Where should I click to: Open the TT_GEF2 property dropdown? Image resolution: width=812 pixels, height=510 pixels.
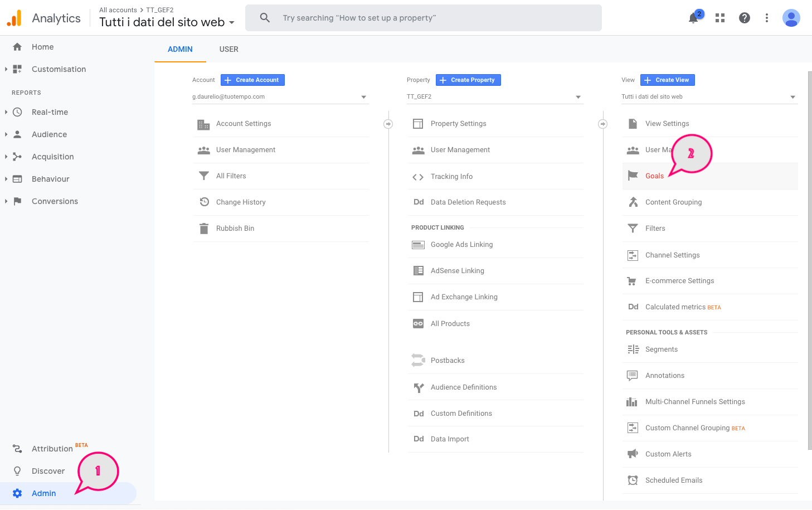(x=495, y=97)
